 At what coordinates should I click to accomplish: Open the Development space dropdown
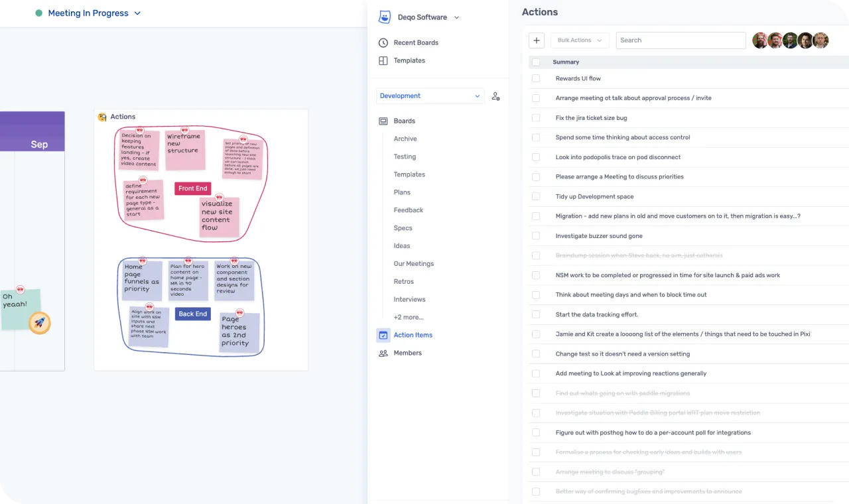pyautogui.click(x=430, y=96)
